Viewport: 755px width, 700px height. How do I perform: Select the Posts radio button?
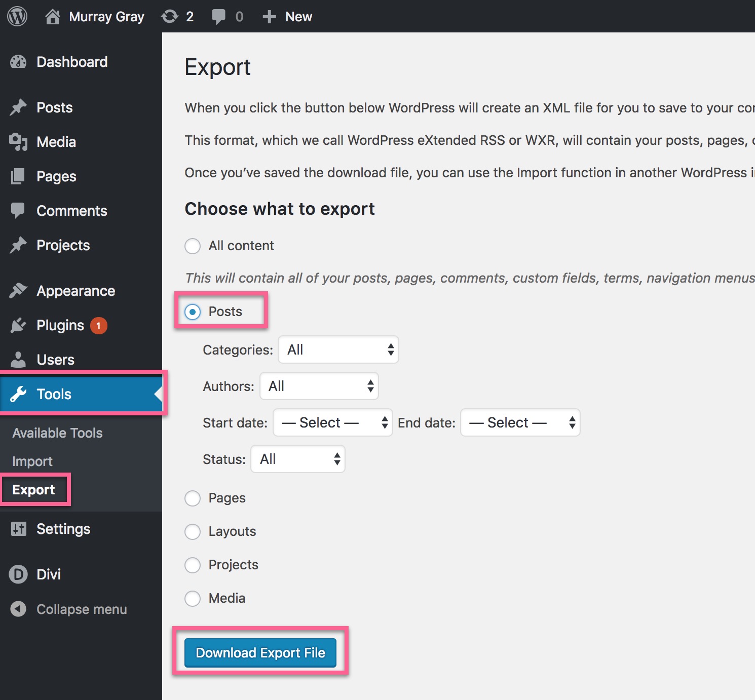(x=193, y=312)
